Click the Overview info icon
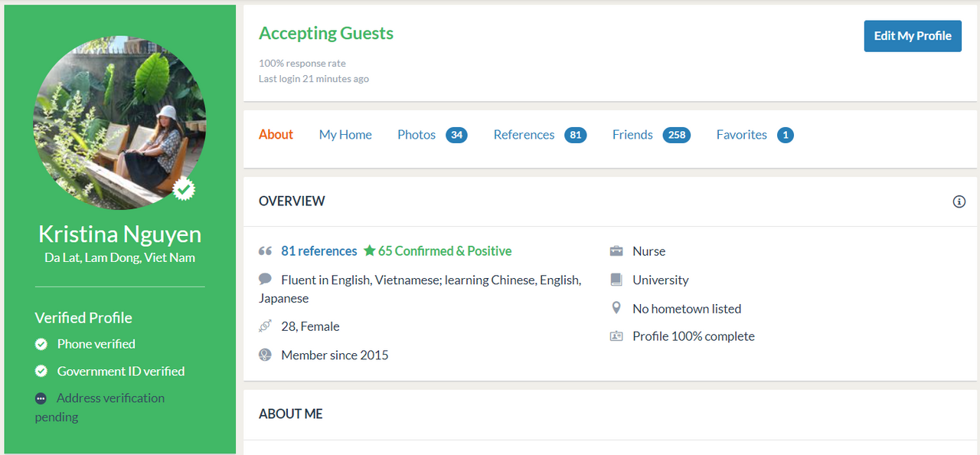980x455 pixels. 959,201
